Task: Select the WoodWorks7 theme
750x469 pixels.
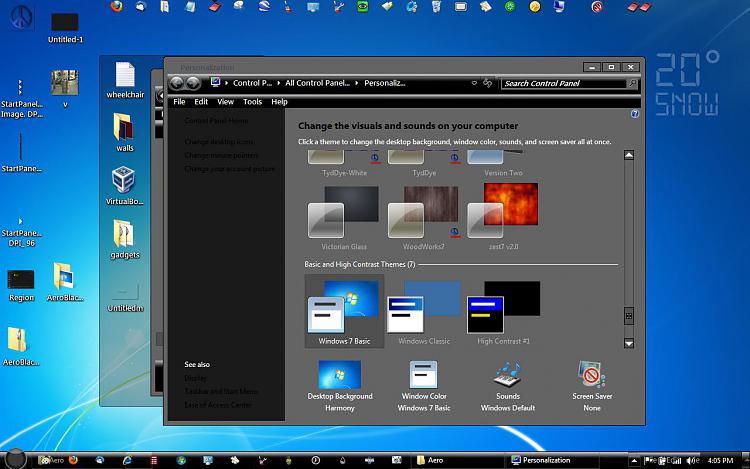Action: [423, 218]
